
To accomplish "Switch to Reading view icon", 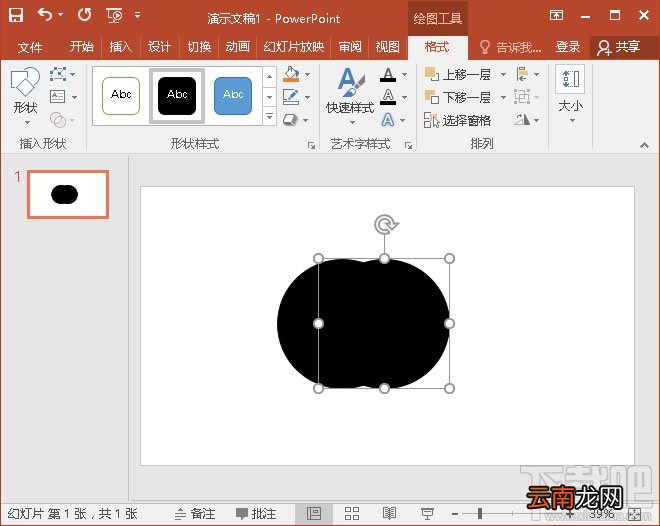I will point(389,514).
